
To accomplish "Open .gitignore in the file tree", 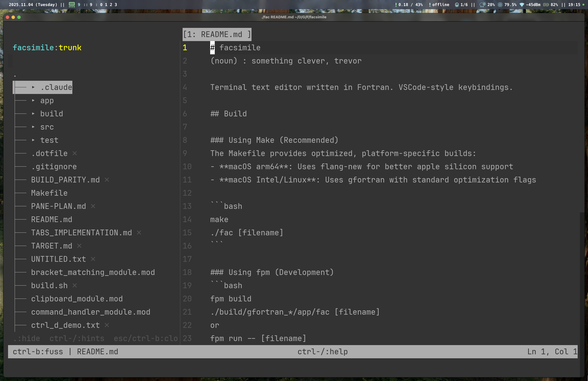I will click(x=54, y=166).
